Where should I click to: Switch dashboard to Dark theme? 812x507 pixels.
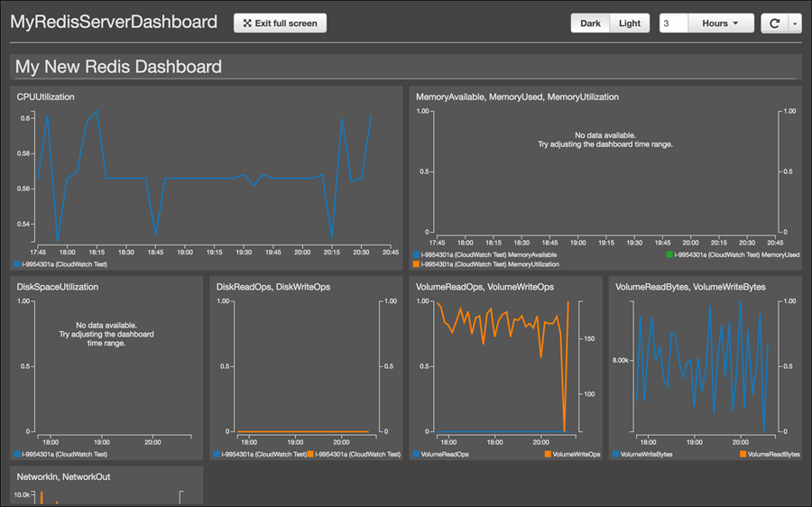590,23
